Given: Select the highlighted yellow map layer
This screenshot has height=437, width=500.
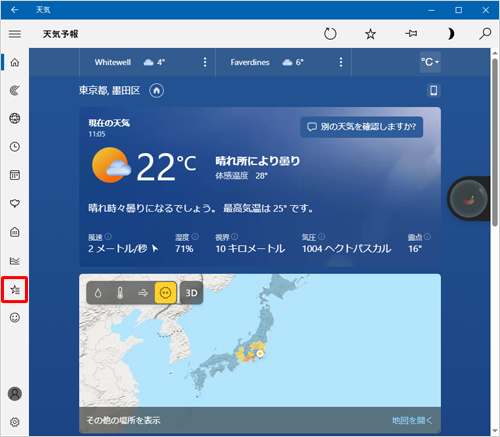Looking at the screenshot, I should [166, 293].
